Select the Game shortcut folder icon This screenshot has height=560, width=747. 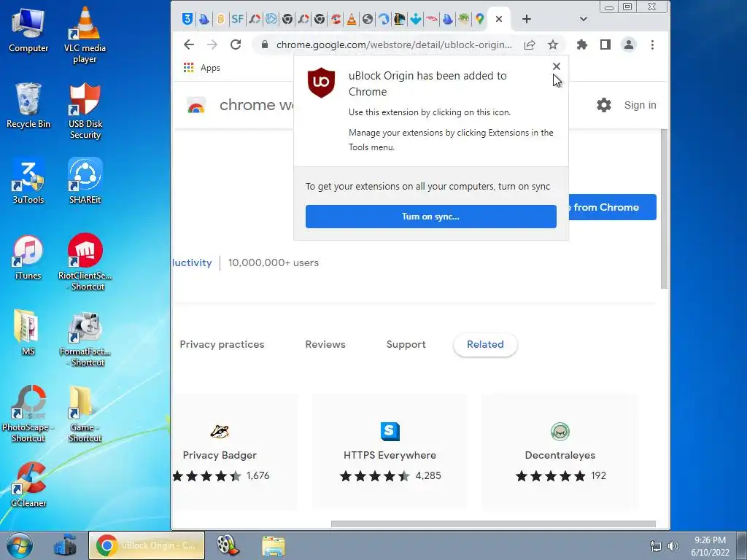coord(85,414)
